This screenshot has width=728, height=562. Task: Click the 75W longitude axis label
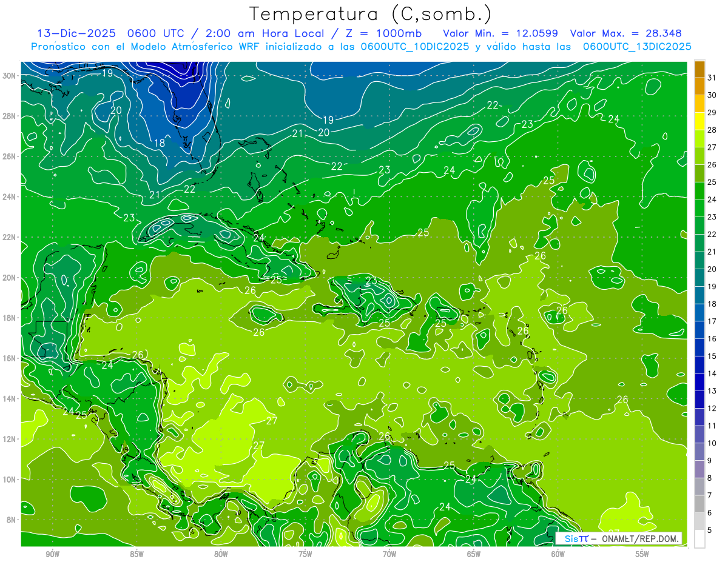[305, 554]
